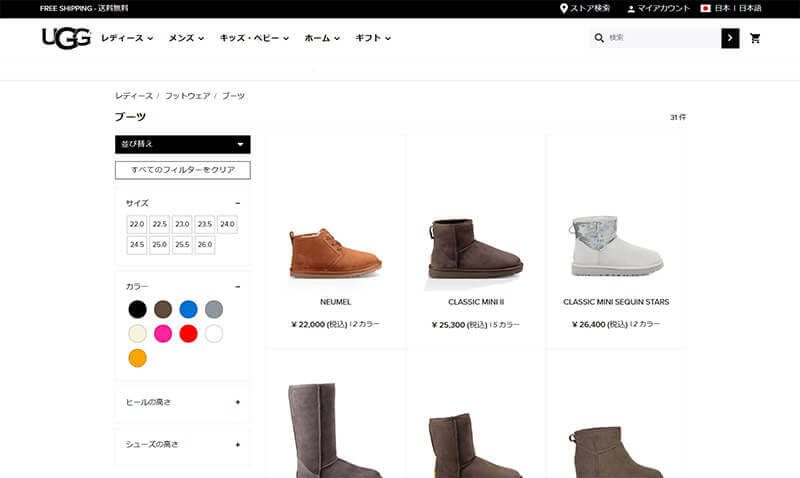Select size 26.0
Image resolution: width=800 pixels, height=478 pixels.
(205, 245)
